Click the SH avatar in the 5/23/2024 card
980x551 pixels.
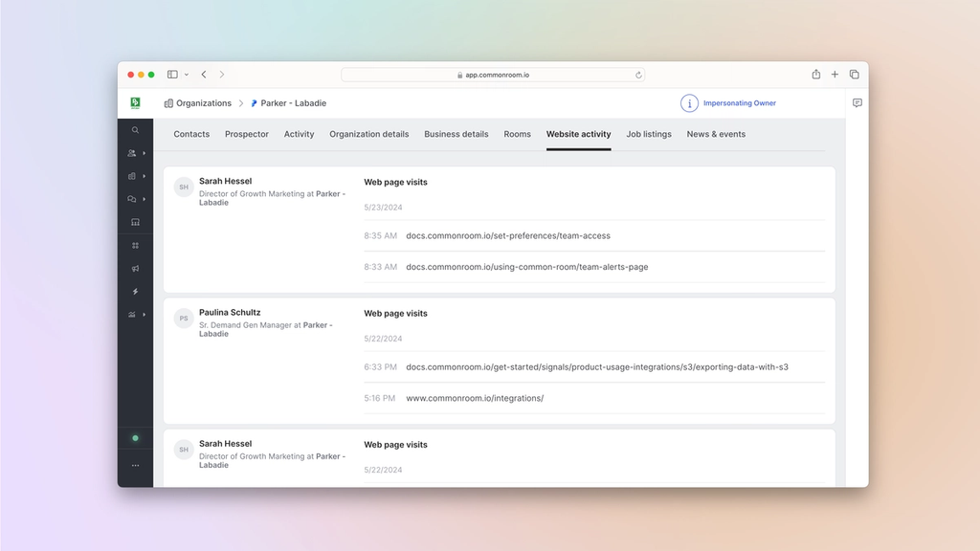pyautogui.click(x=184, y=187)
